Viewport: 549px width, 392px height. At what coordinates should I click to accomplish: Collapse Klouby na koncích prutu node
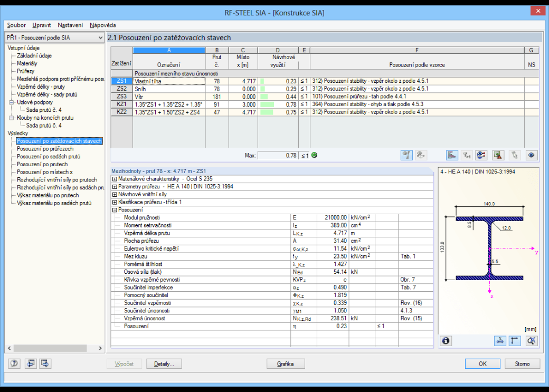(11, 118)
